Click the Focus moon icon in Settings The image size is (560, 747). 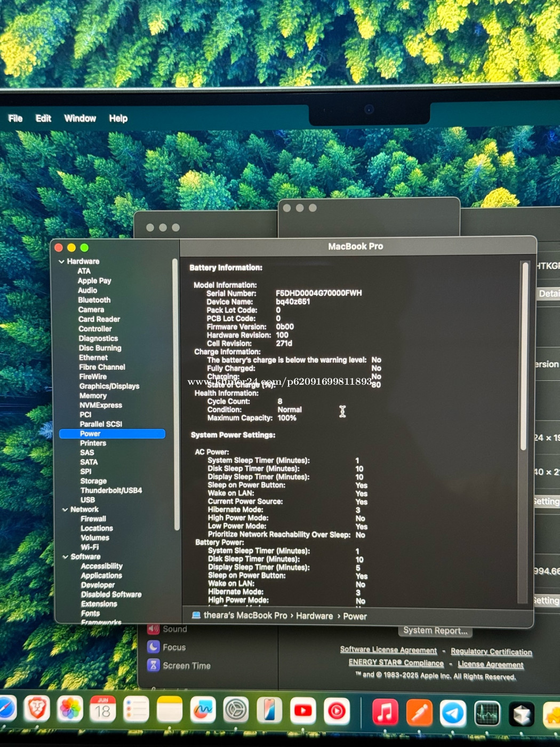154,647
